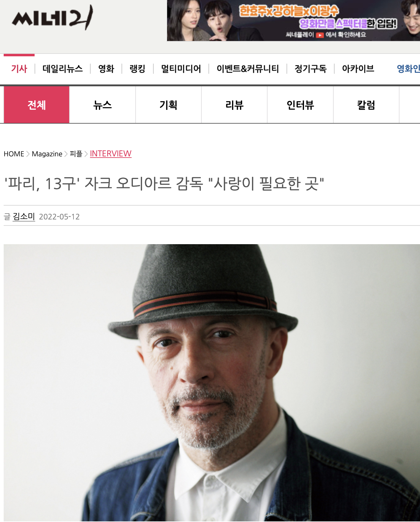Go to 아카이브 section
The width and height of the screenshot is (420, 522).
tap(358, 69)
